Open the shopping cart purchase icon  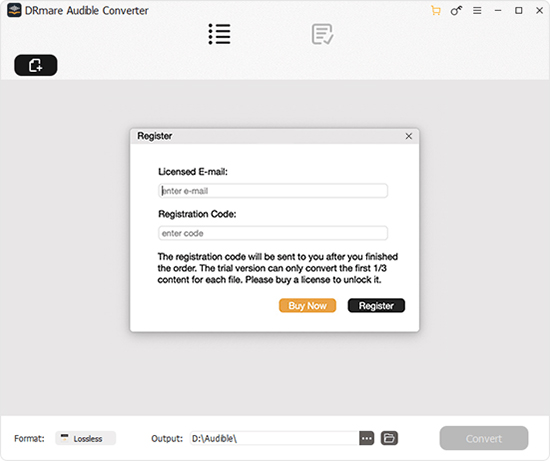coord(436,11)
